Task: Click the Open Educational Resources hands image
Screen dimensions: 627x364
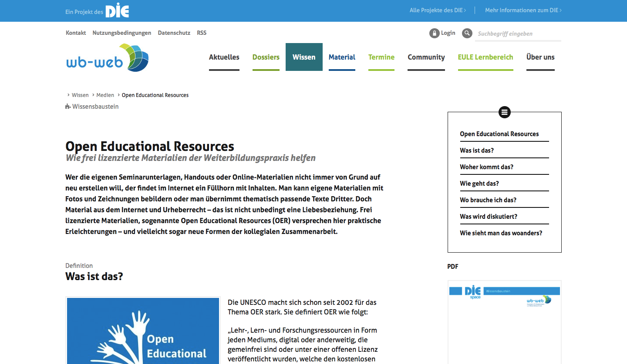Action: point(143,331)
